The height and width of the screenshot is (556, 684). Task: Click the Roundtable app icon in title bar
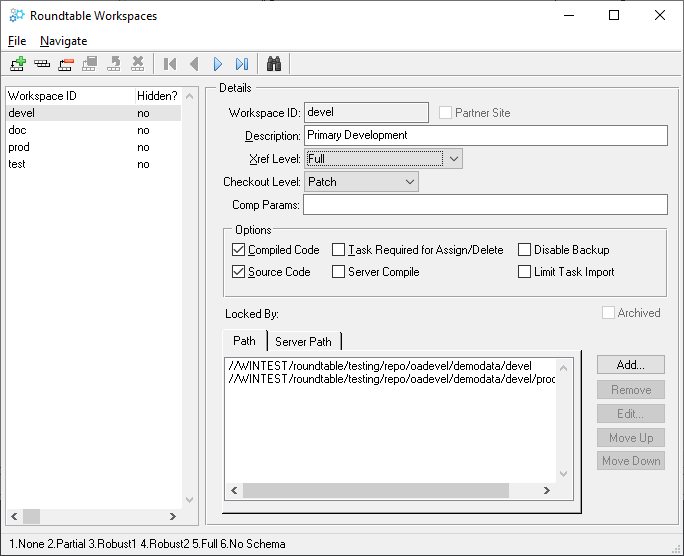17,16
